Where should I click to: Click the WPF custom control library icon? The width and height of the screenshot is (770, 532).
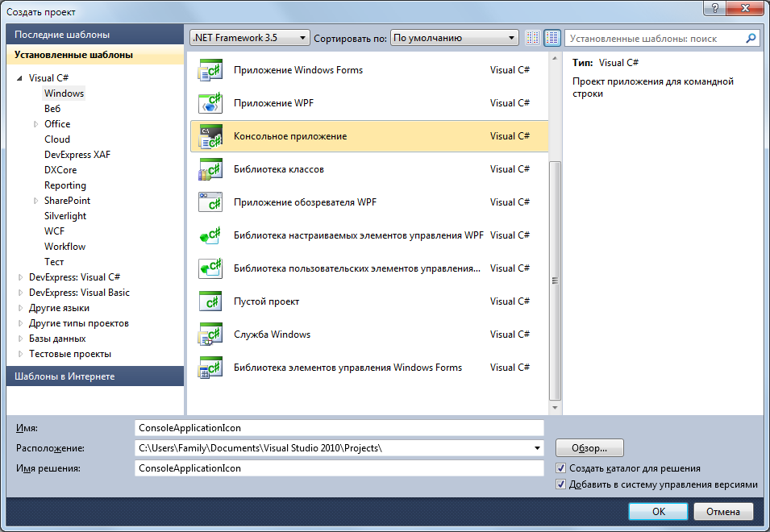pos(210,235)
